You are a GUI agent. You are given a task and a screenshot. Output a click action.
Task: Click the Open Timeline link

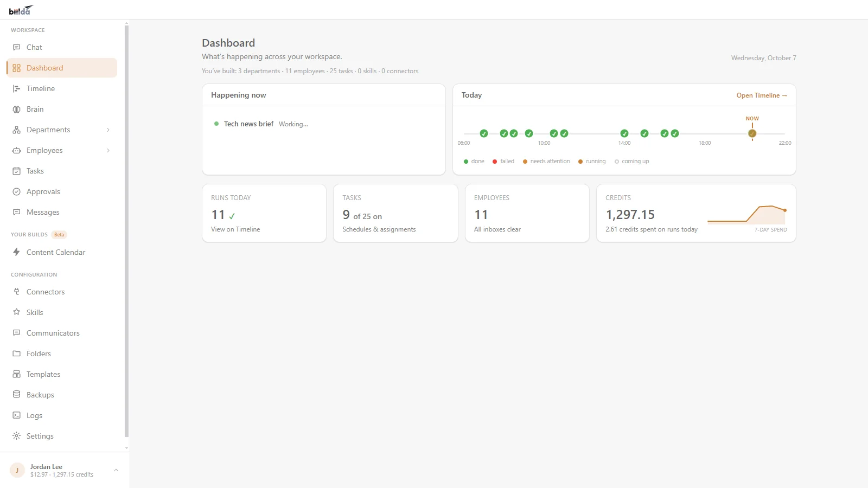762,95
